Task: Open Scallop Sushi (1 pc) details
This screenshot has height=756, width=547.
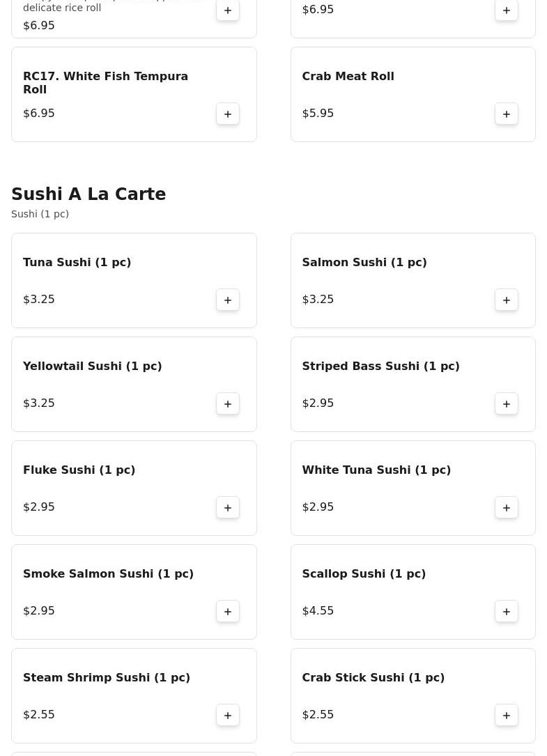Action: tap(364, 573)
